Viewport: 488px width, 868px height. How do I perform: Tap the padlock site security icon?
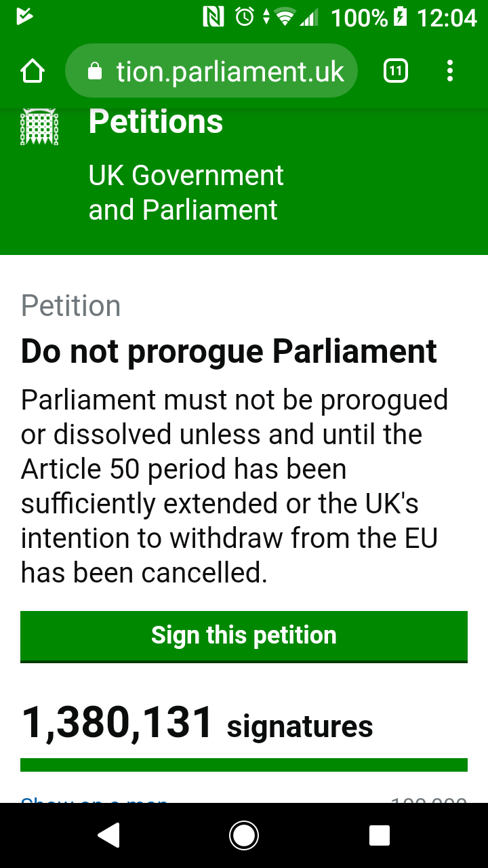96,71
